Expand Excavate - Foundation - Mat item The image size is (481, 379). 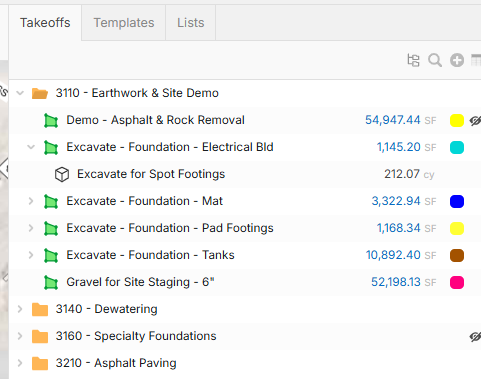point(31,201)
